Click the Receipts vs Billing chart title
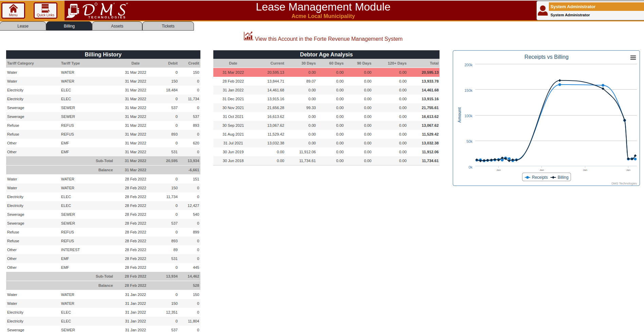644x332 pixels. pos(546,57)
